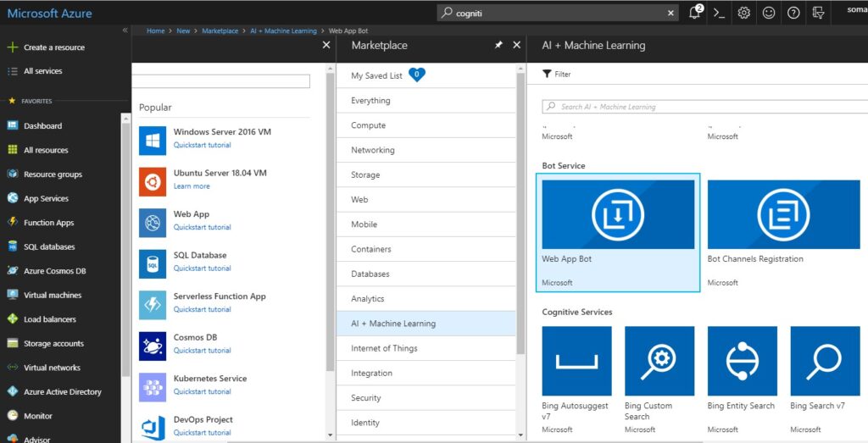Open Resource groups in the sidebar
868x443 pixels.
53,174
